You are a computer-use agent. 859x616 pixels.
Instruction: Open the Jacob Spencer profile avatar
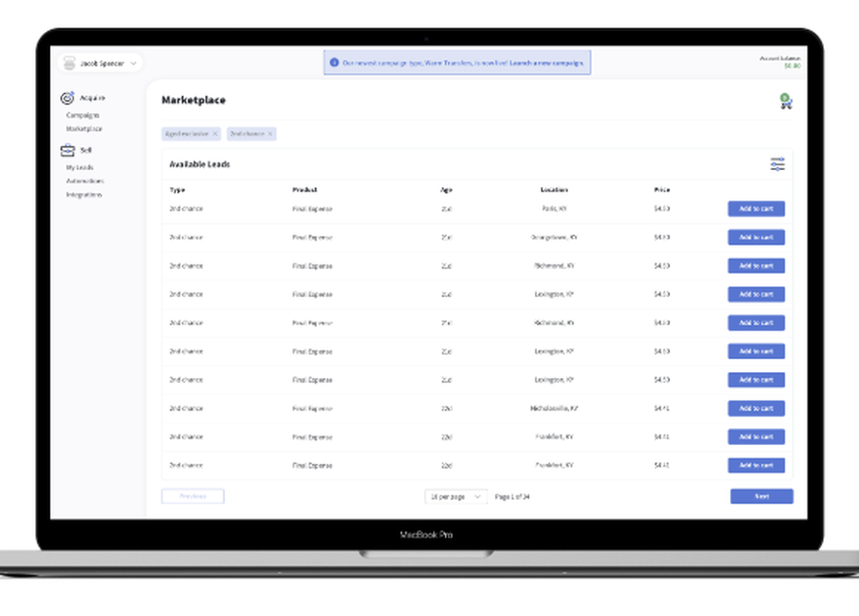pos(69,63)
